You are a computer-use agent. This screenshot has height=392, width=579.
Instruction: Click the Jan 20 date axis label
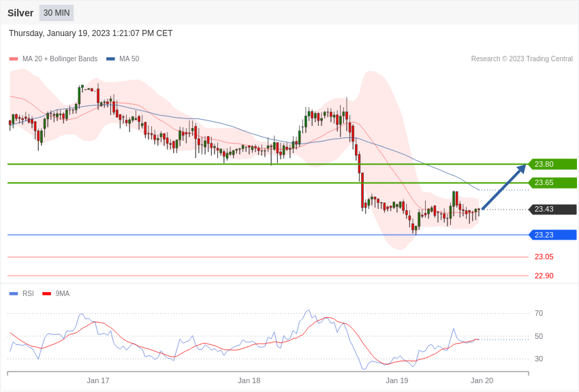coord(482,380)
